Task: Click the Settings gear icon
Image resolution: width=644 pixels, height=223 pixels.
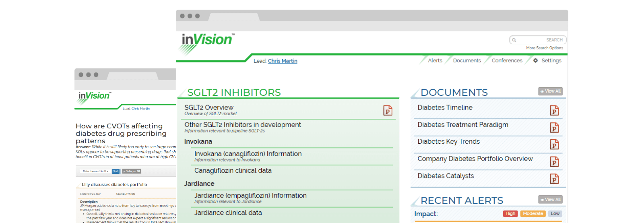Action: 535,60
